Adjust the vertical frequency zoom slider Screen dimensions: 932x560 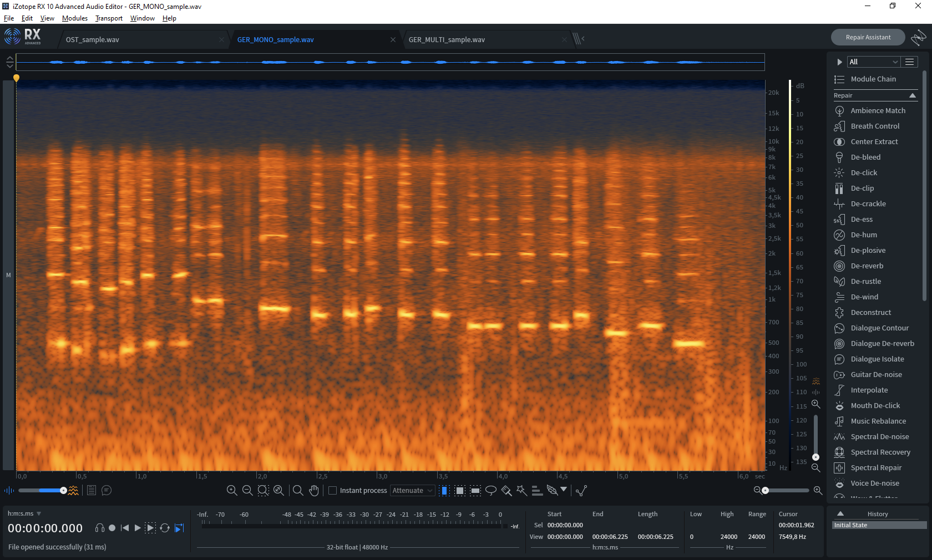(815, 437)
